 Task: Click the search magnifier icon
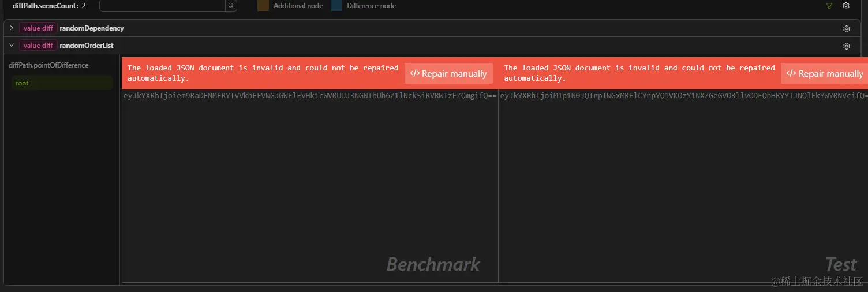click(231, 6)
